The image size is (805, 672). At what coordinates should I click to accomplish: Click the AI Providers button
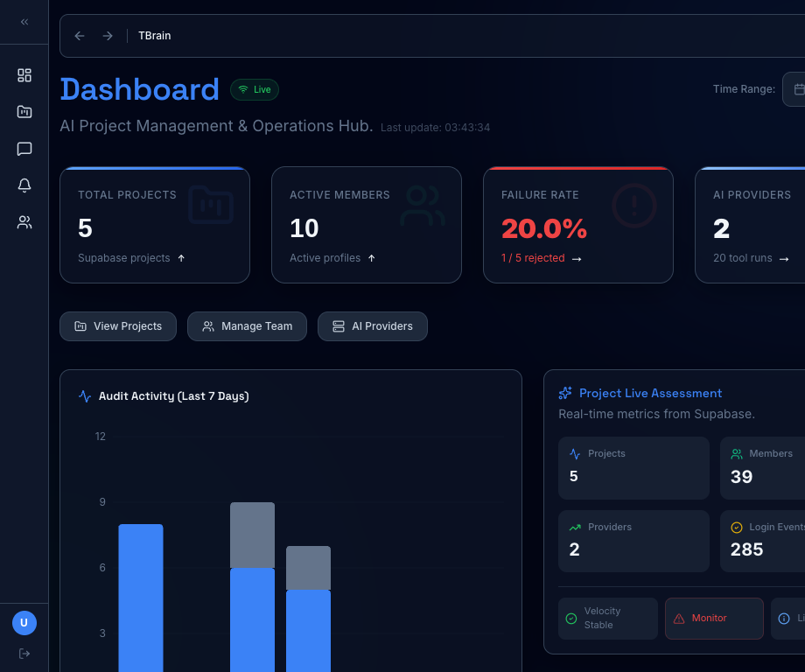(373, 326)
